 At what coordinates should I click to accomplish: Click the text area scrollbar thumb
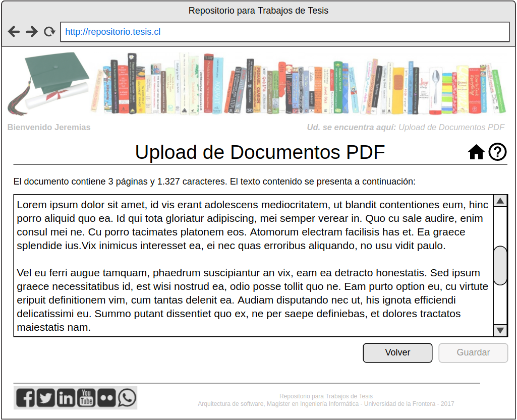point(500,265)
